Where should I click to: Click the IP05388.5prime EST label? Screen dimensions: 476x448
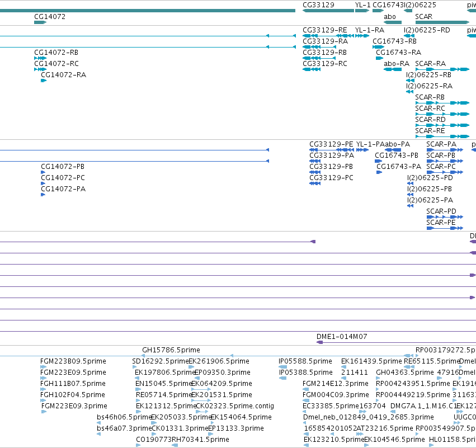[x=306, y=372]
